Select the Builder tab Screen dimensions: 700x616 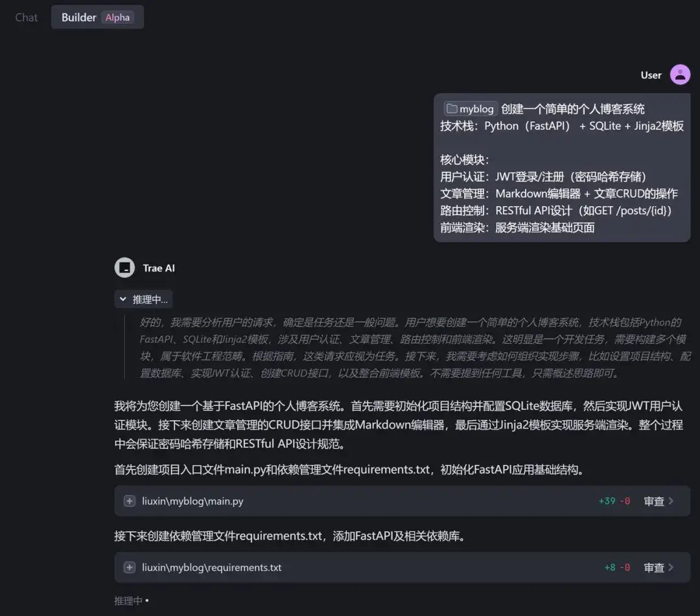[78, 18]
